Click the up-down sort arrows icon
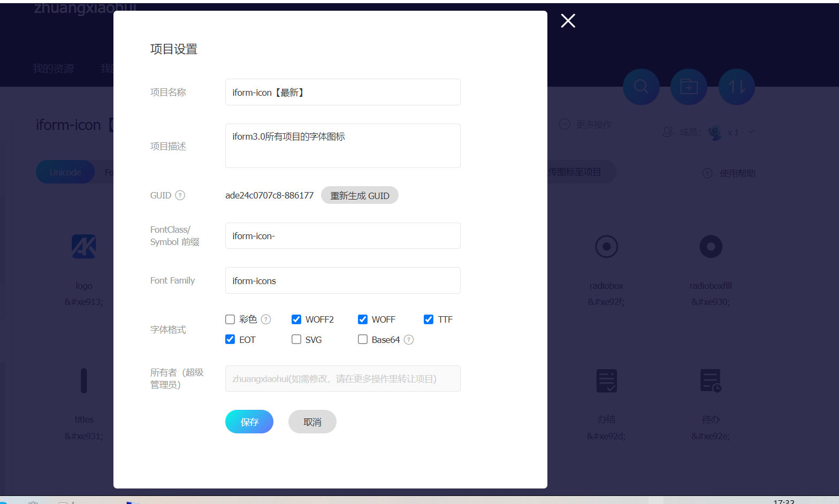The image size is (839, 504). coord(736,87)
